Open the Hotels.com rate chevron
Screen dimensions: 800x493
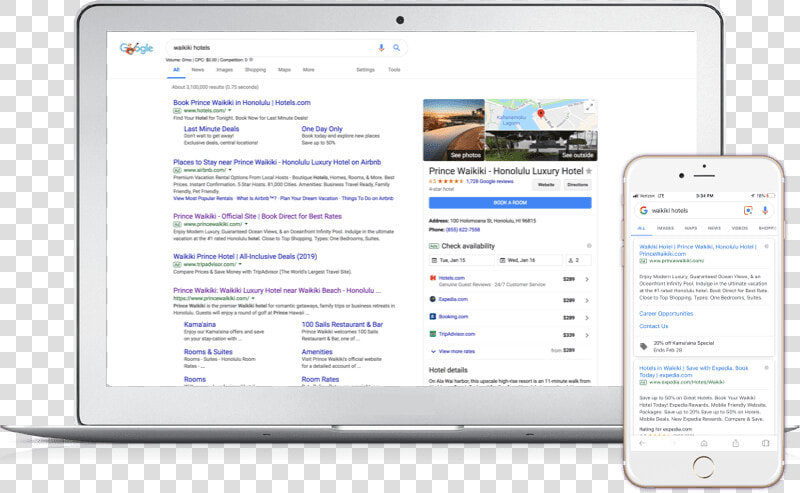(x=587, y=279)
